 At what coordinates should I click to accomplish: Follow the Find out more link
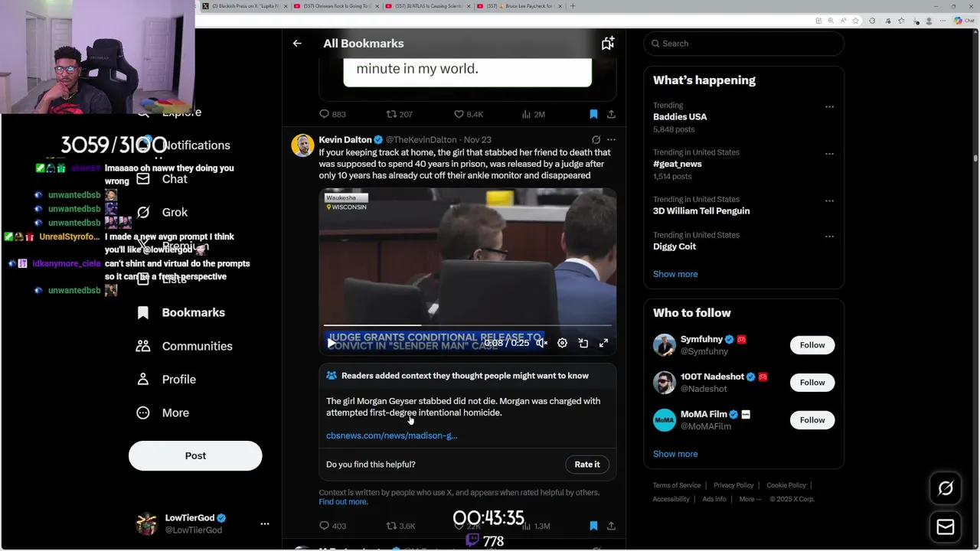click(x=343, y=502)
